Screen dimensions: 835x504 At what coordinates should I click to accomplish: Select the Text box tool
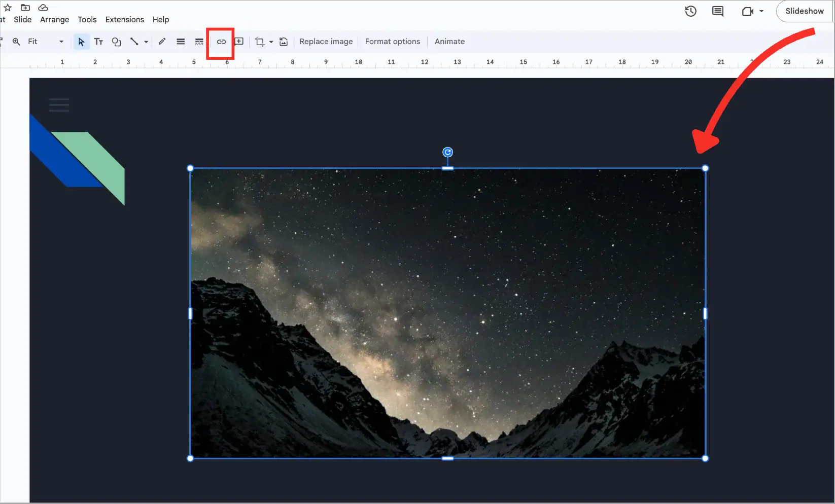[98, 42]
